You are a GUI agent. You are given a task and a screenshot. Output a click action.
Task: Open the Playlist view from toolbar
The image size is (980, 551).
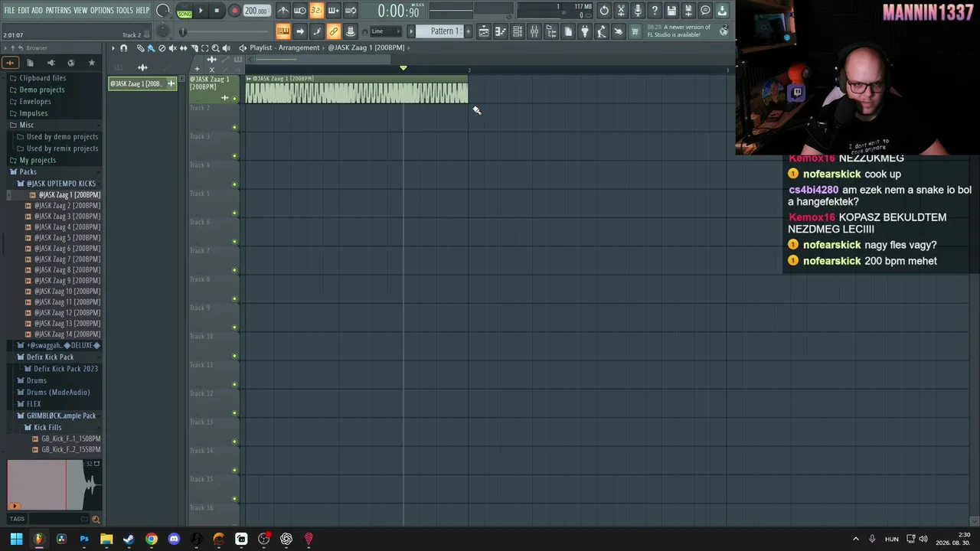(x=484, y=31)
